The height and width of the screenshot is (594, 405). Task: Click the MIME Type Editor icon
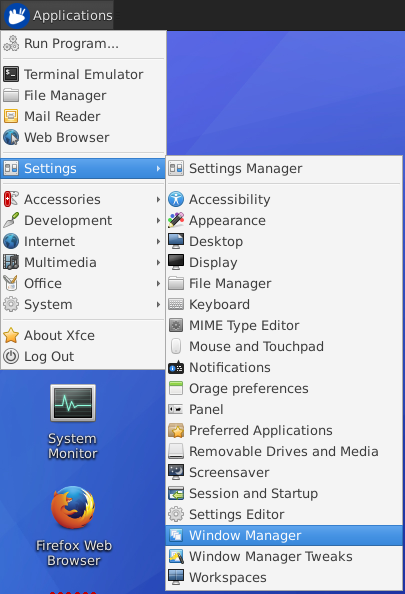coord(176,325)
